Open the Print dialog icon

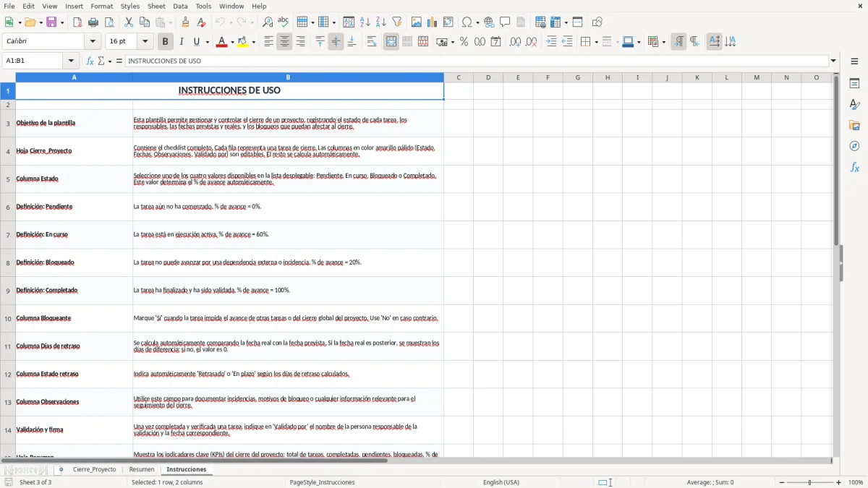pyautogui.click(x=93, y=22)
